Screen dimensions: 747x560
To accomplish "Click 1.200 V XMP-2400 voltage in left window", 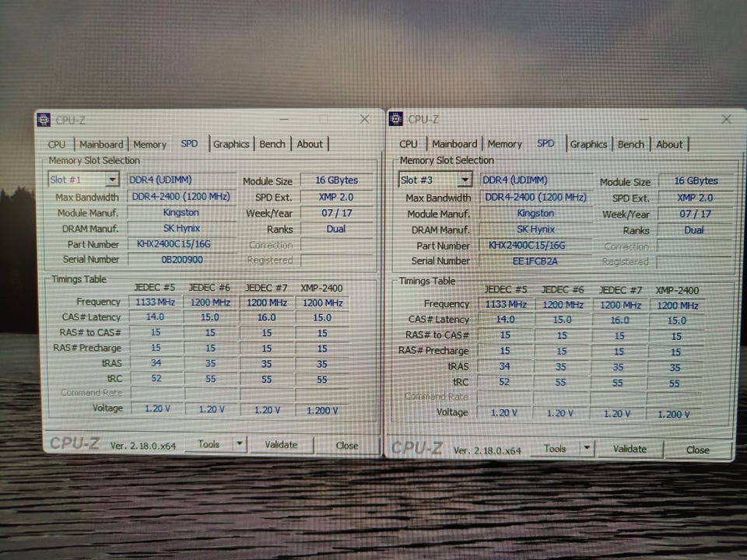I will (x=322, y=410).
